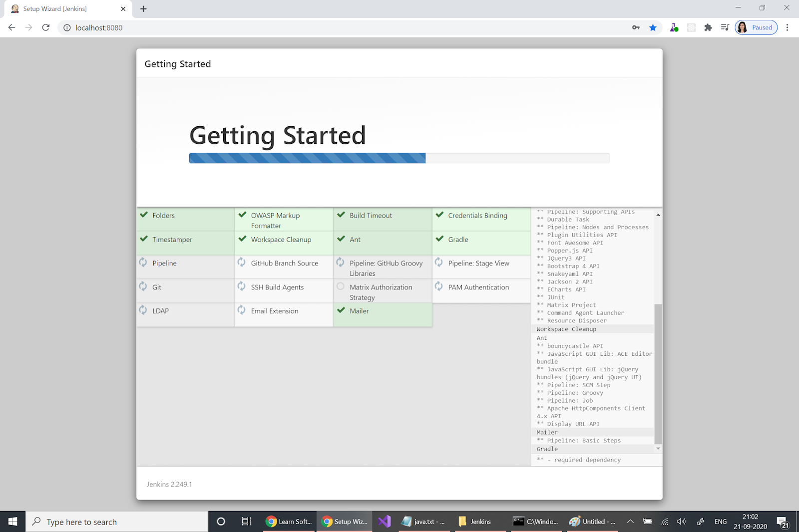
Task: Click the GitHub Branch Source spinner icon
Action: (x=241, y=262)
